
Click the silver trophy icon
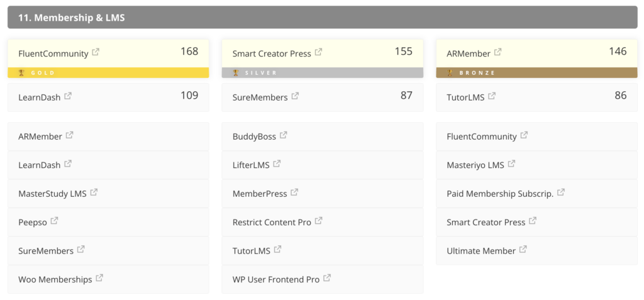point(236,73)
